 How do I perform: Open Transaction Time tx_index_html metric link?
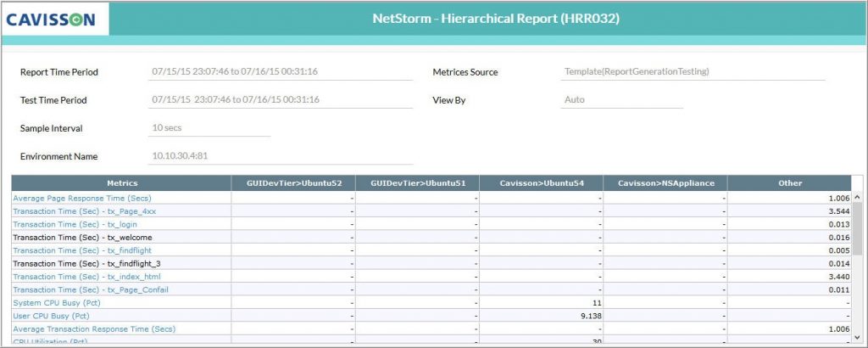[x=87, y=277]
